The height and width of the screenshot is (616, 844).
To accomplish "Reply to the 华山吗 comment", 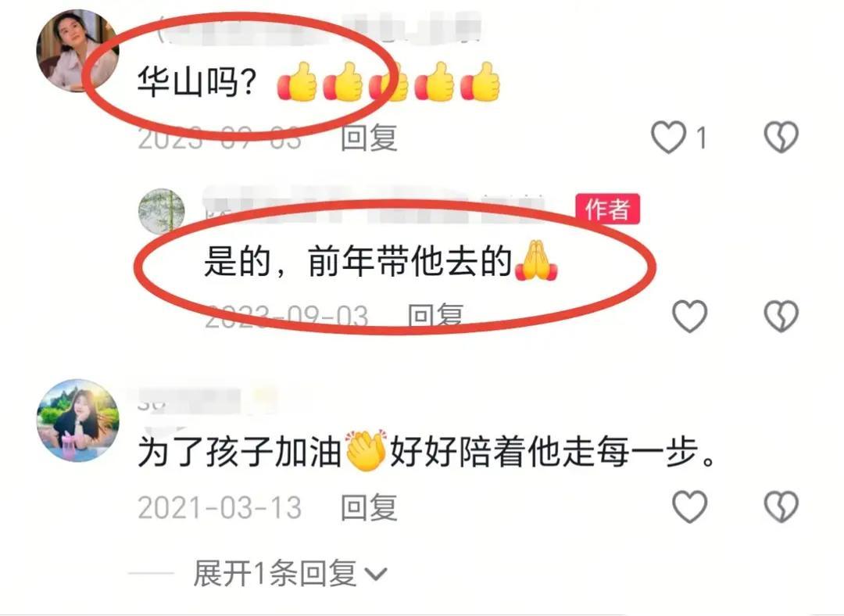I will tap(369, 137).
